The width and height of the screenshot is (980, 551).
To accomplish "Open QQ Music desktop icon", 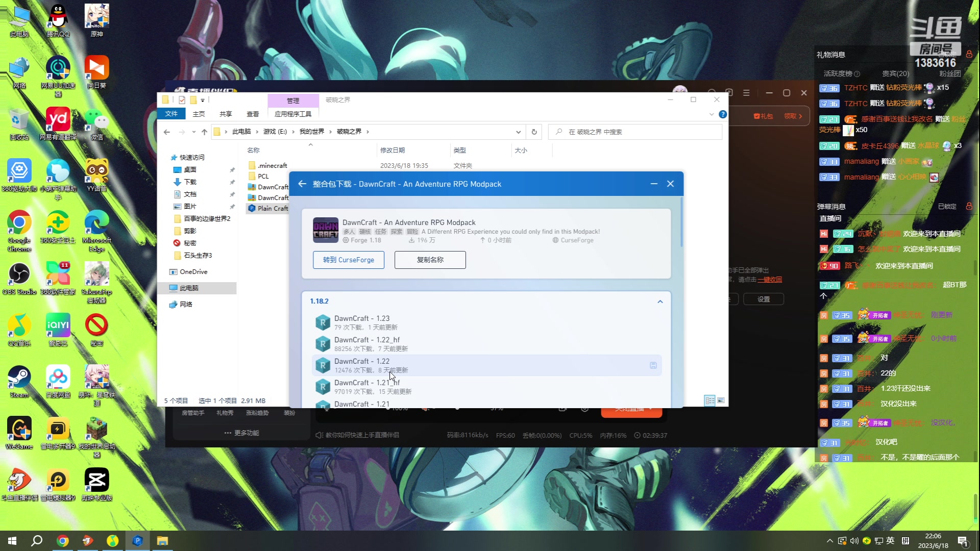I will click(19, 330).
